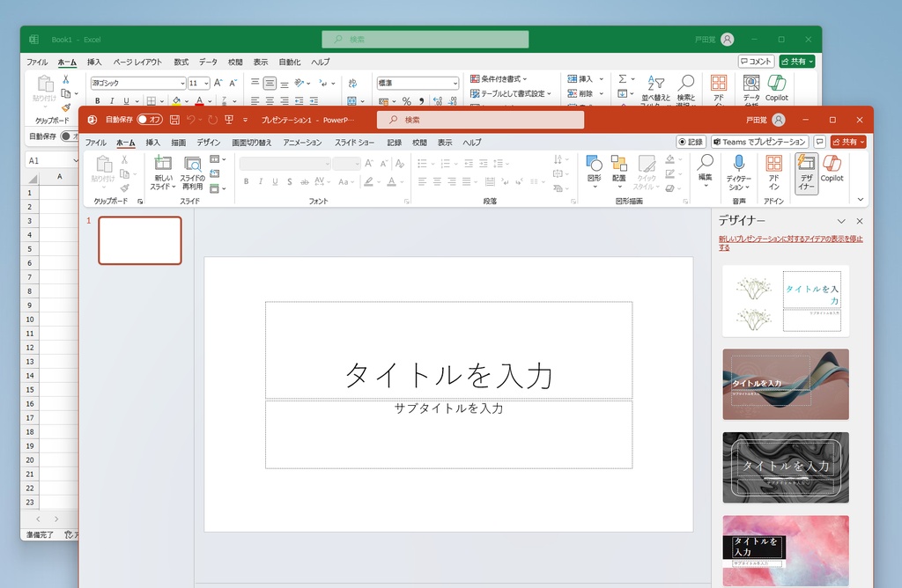This screenshot has height=588, width=902.
Task: Click the Copilot icon in PowerPoint ribbon
Action: click(832, 163)
